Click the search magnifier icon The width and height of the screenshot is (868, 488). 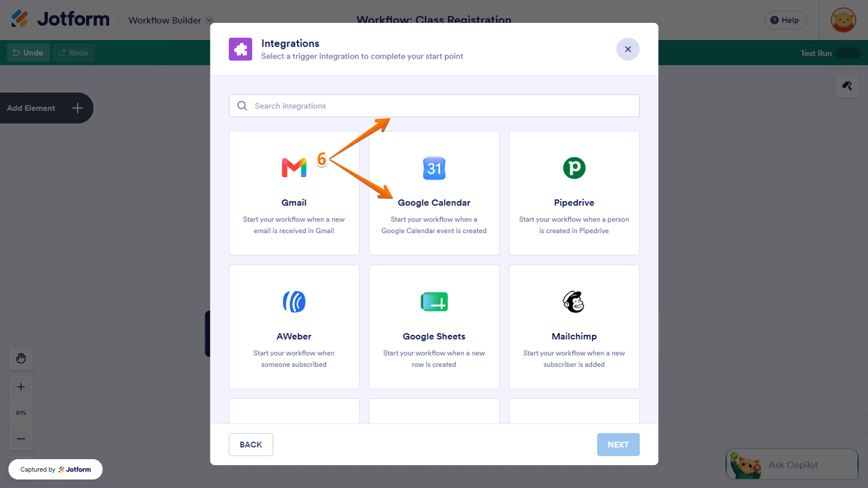pyautogui.click(x=242, y=106)
